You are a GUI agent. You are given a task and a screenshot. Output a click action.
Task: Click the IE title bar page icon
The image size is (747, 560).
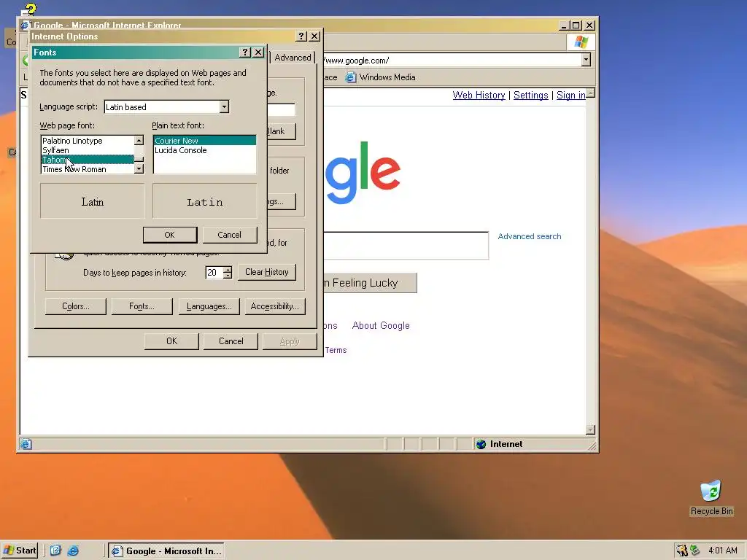25,26
